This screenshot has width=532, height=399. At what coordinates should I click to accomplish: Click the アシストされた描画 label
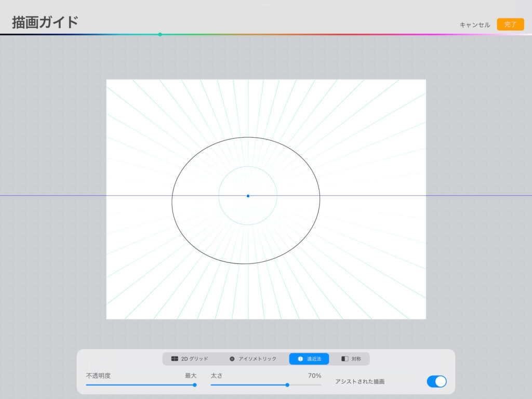(360, 381)
